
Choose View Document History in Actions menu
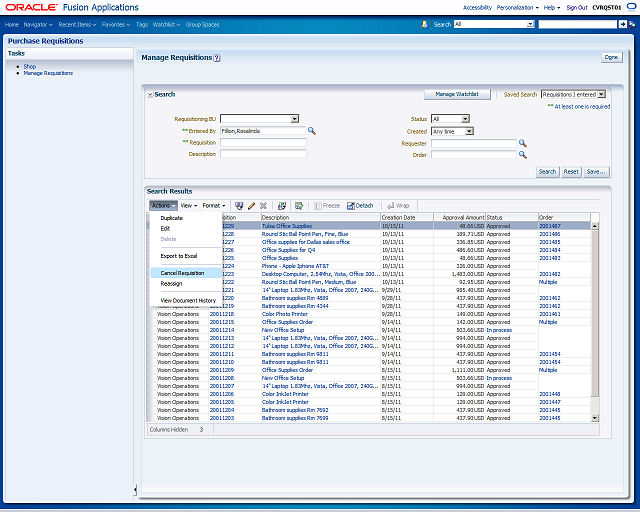(x=188, y=301)
